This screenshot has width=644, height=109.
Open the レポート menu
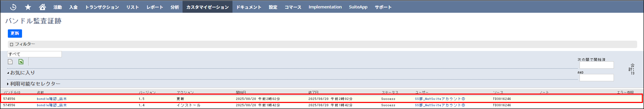pos(155,7)
